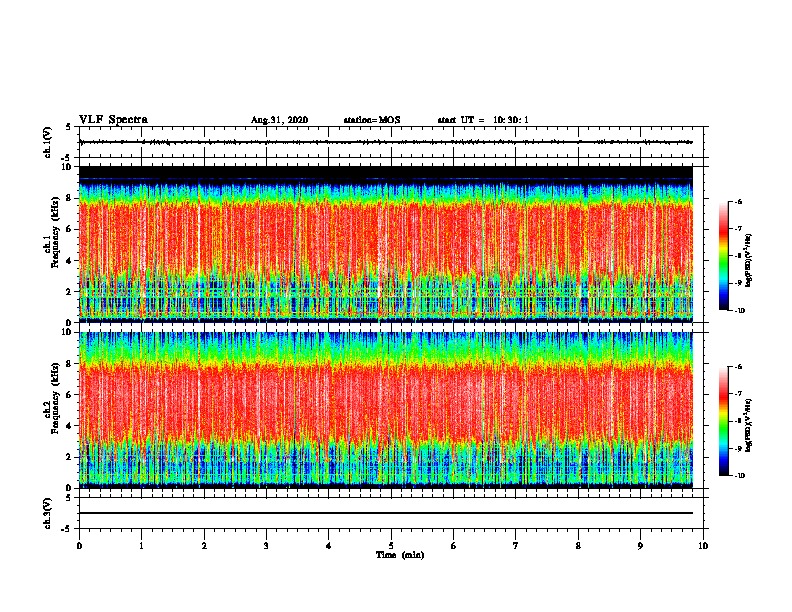Screen dimensions: 792x612
Task: Click the "5" tick on ch.1(V) axis
Action: coord(69,127)
